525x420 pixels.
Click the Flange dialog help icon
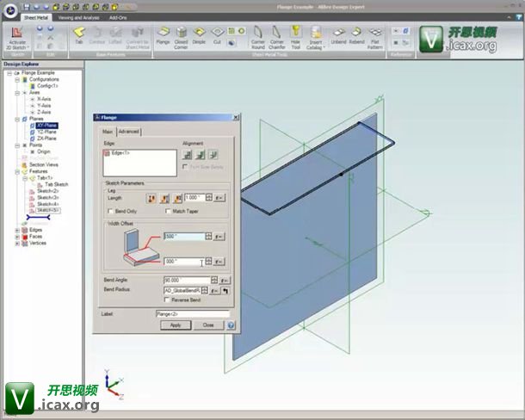point(231,325)
